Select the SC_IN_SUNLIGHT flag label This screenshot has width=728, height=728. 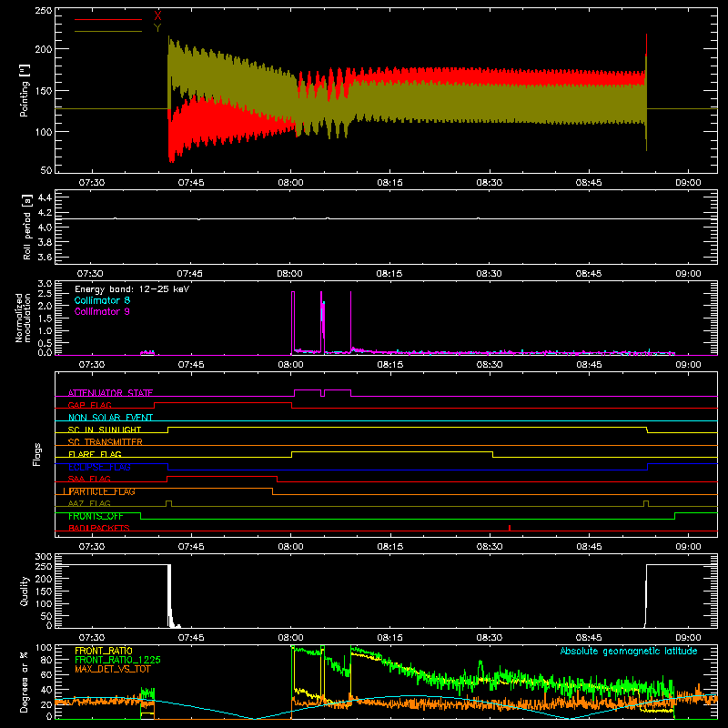pos(105,430)
